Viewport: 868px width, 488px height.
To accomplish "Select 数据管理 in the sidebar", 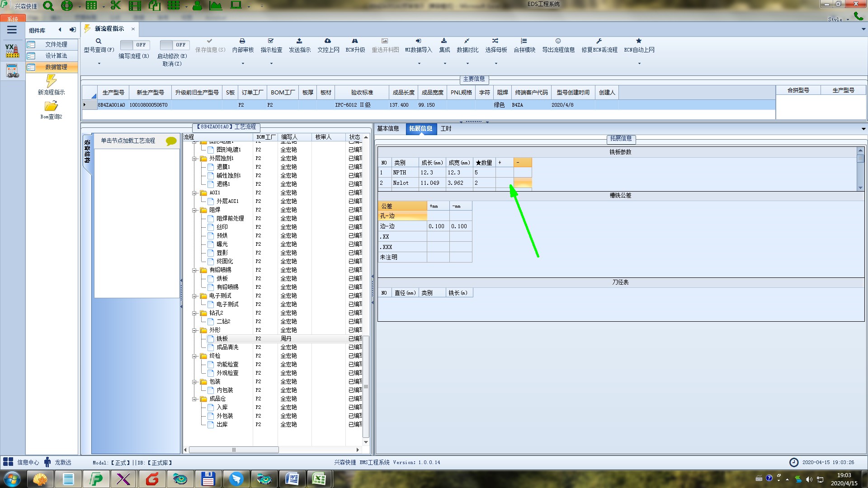I will [x=56, y=67].
